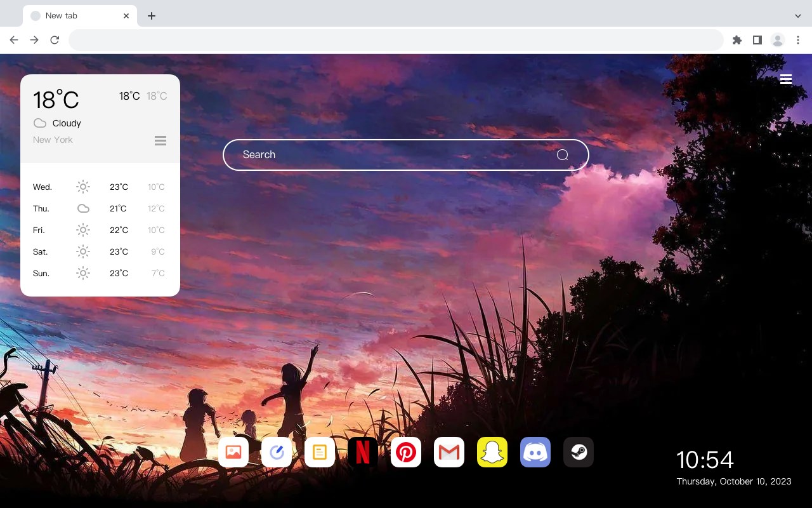The width and height of the screenshot is (812, 508).
Task: Click the 21°C high for Thursday
Action: [x=118, y=209]
